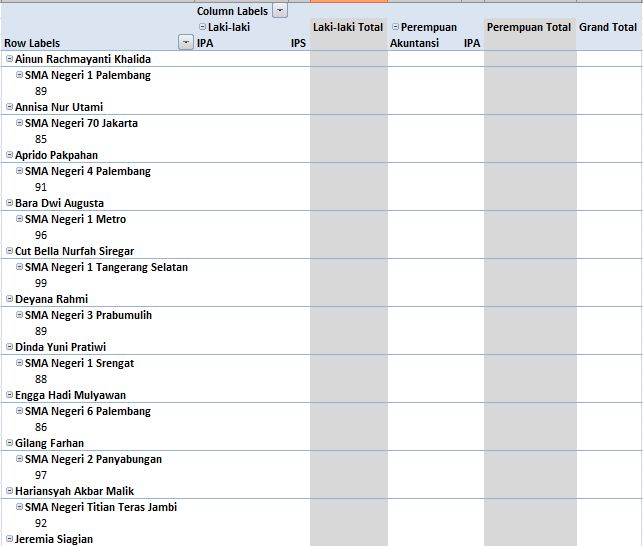This screenshot has width=643, height=546.
Task: Select the value 97 cell
Action: coord(41,475)
